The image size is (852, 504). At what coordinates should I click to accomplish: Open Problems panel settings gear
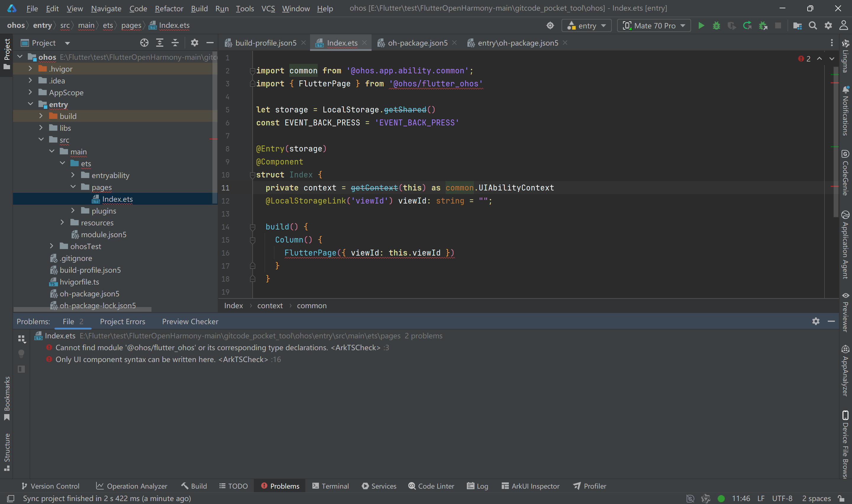[x=816, y=321]
